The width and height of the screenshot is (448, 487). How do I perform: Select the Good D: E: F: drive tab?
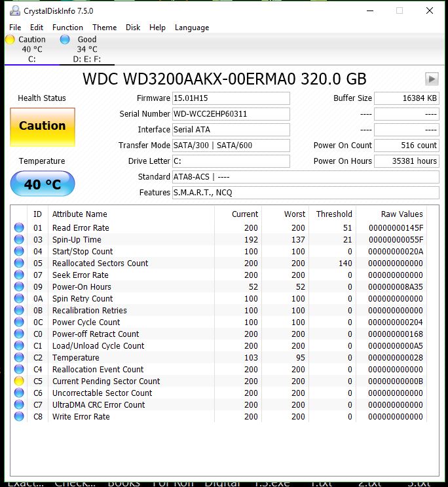[87, 49]
